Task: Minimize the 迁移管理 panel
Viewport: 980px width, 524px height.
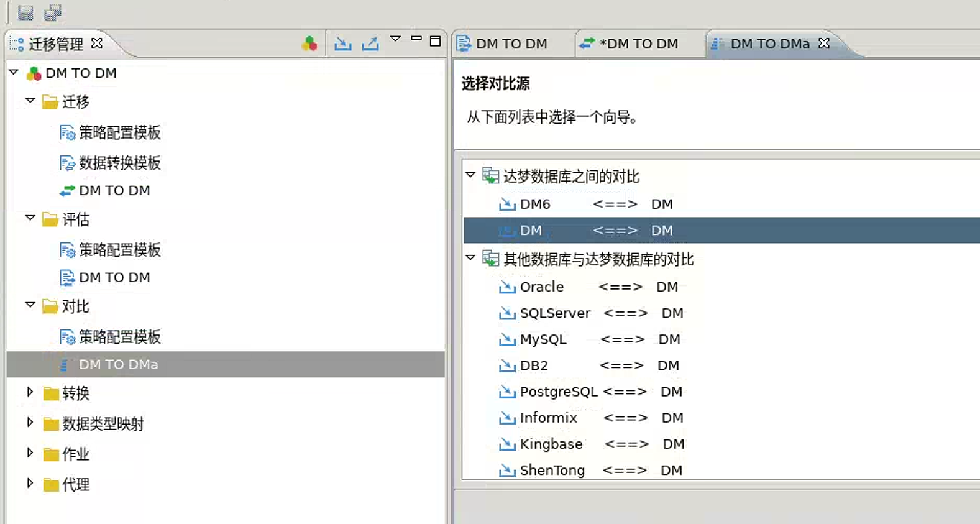Action: pyautogui.click(x=416, y=39)
